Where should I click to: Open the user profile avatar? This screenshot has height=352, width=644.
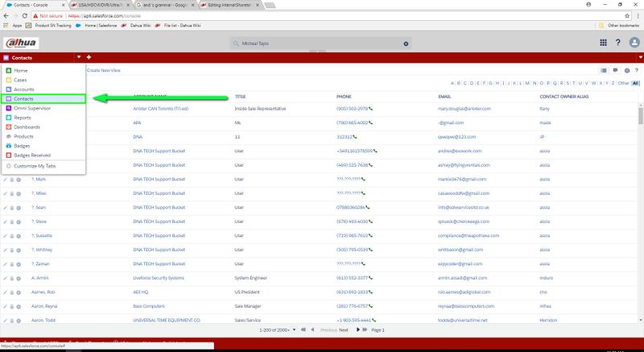634,43
